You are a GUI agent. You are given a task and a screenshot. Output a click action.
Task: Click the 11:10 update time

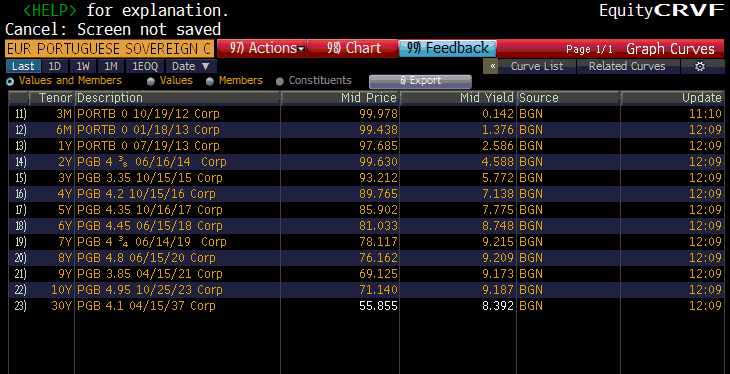click(x=706, y=114)
